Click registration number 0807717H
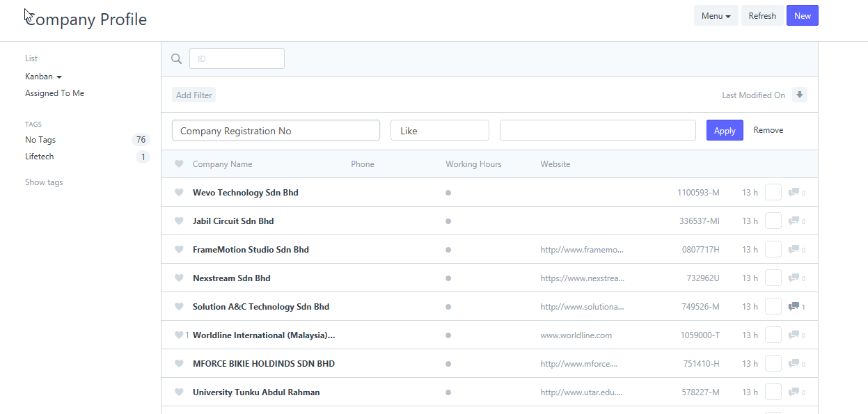The image size is (868, 414). tap(701, 250)
